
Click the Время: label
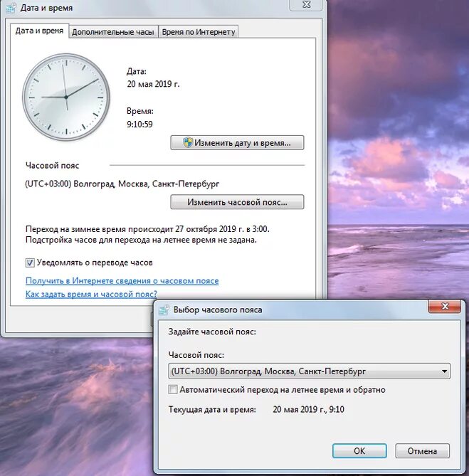coord(140,111)
